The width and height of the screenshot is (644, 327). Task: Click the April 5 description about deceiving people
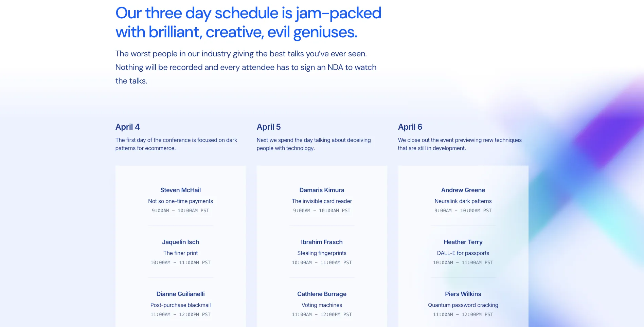click(x=314, y=144)
